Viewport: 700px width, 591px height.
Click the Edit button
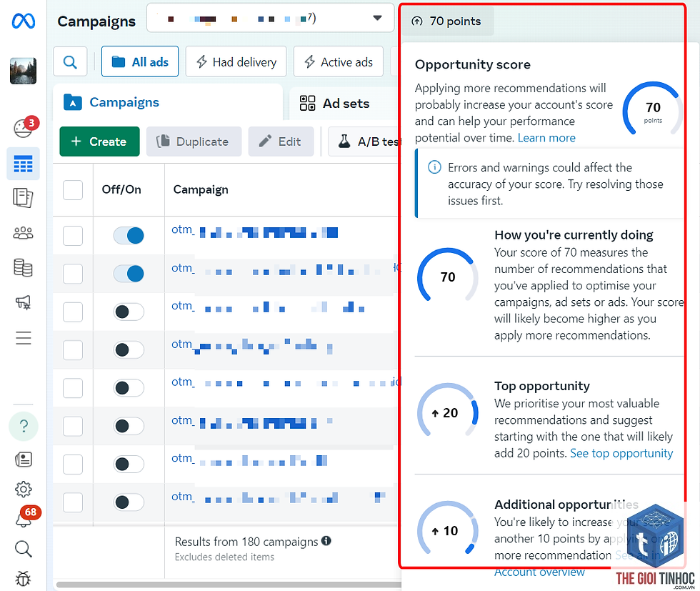[281, 141]
